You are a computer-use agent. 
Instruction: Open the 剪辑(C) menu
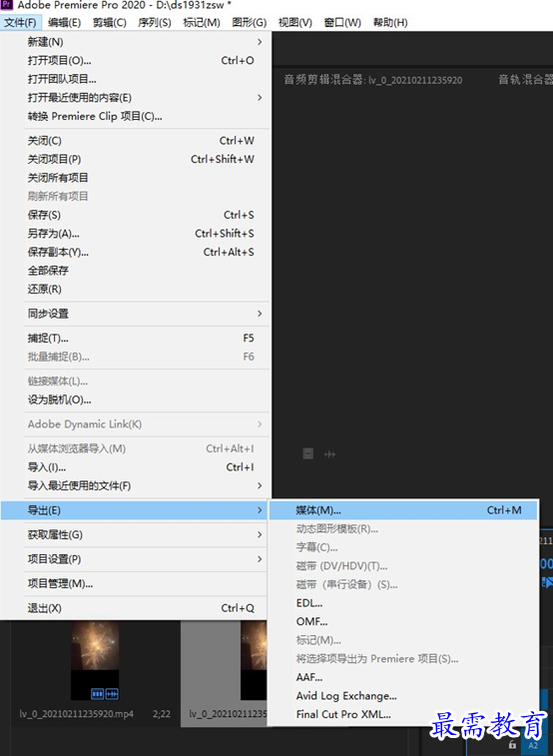(110, 23)
